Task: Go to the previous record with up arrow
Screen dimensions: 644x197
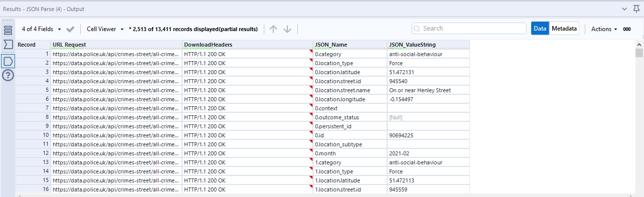Action: pyautogui.click(x=273, y=29)
